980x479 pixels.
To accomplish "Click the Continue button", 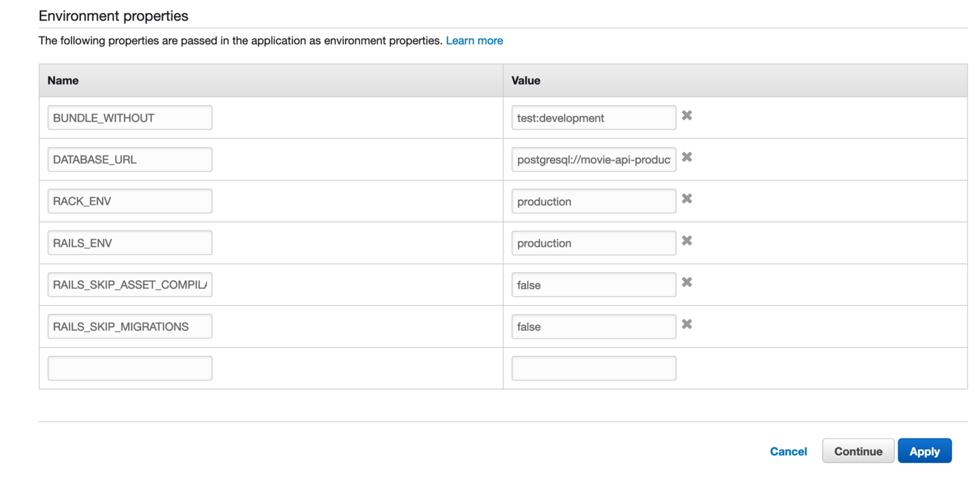I will 858,452.
